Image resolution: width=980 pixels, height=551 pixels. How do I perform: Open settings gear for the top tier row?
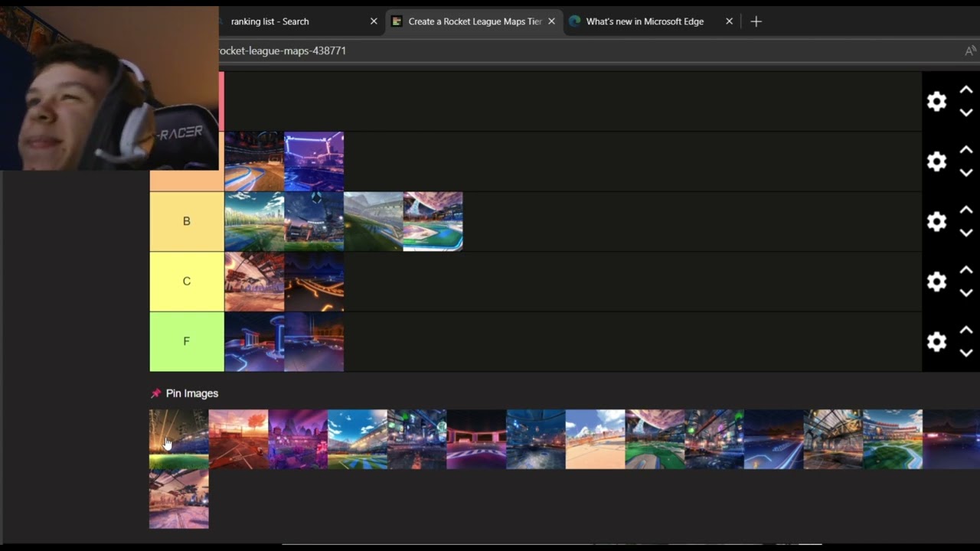tap(936, 101)
